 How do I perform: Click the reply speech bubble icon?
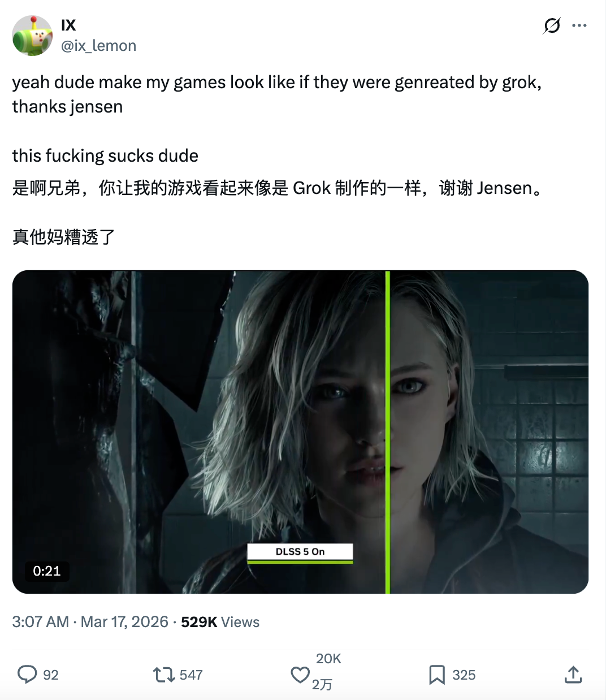[x=27, y=675]
